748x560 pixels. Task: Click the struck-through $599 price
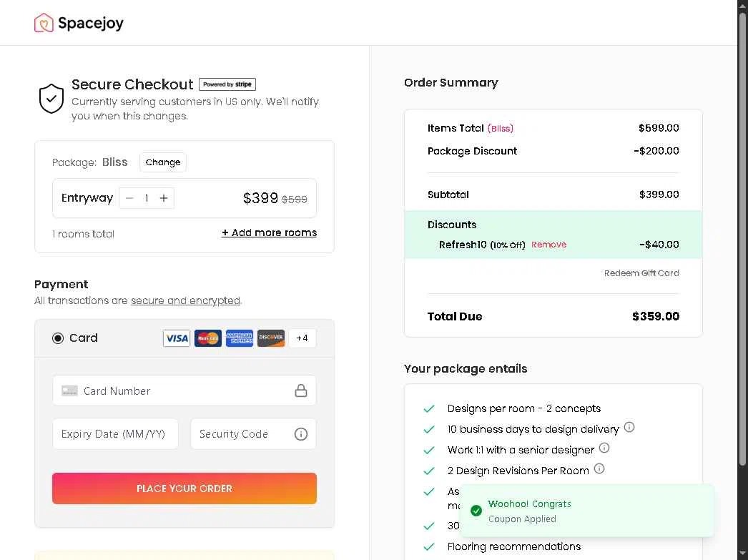pyautogui.click(x=295, y=200)
